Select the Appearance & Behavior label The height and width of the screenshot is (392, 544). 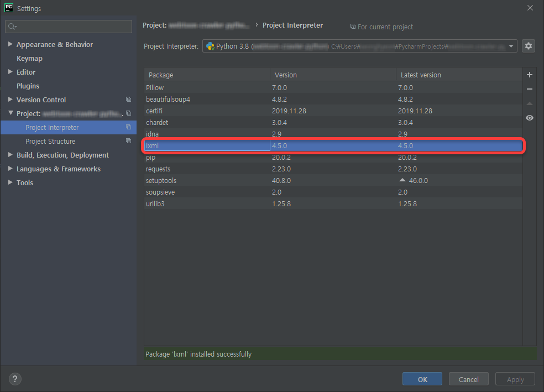(x=55, y=44)
